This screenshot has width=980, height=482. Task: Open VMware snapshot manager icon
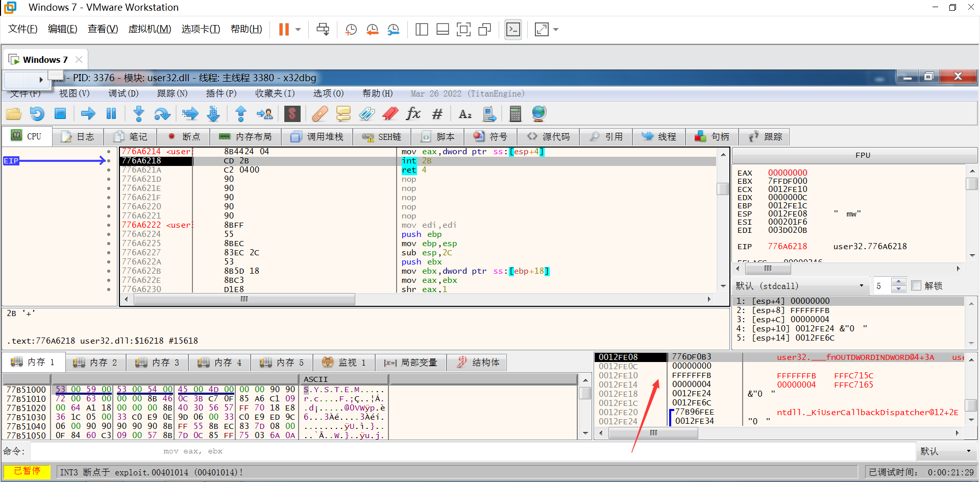(393, 30)
